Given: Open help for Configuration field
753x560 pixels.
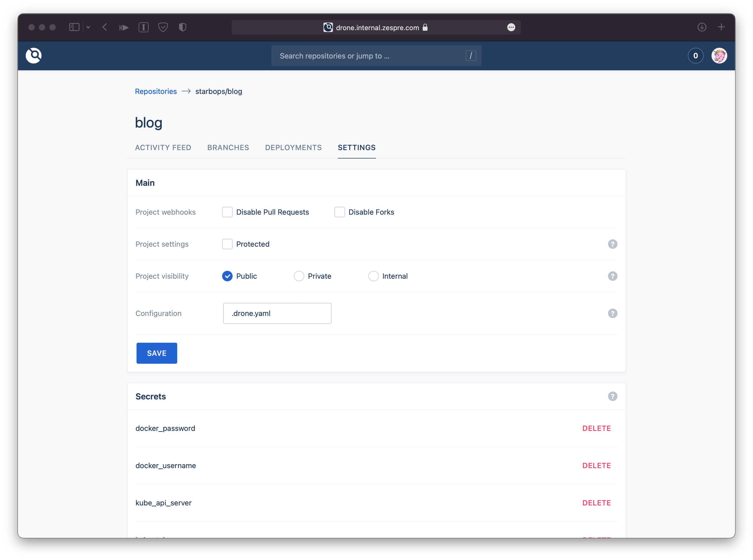Looking at the screenshot, I should point(612,313).
